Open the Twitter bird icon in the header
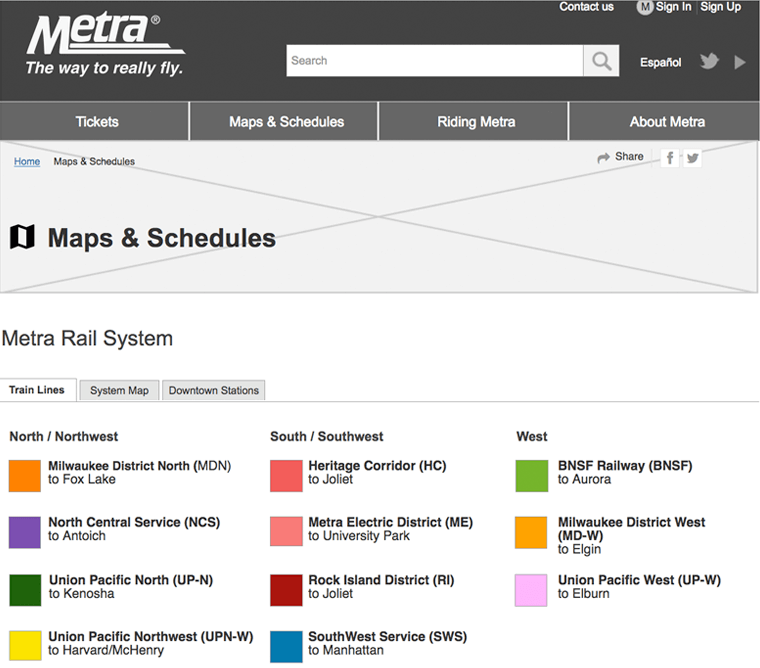 point(709,62)
